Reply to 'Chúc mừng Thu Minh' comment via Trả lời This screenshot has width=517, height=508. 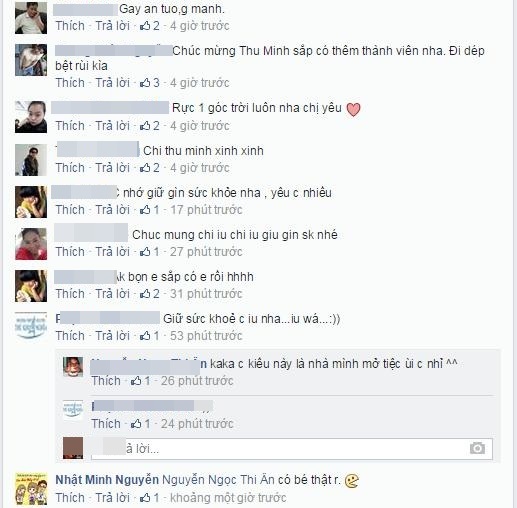click(x=112, y=83)
